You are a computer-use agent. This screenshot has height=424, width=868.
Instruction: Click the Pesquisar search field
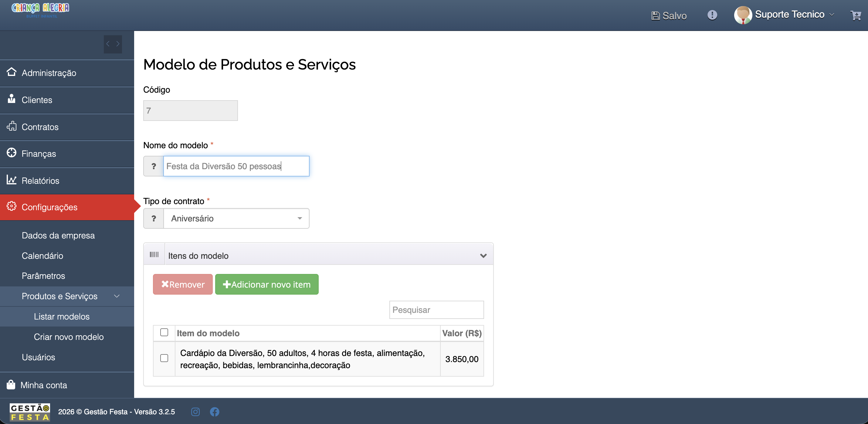(x=436, y=310)
